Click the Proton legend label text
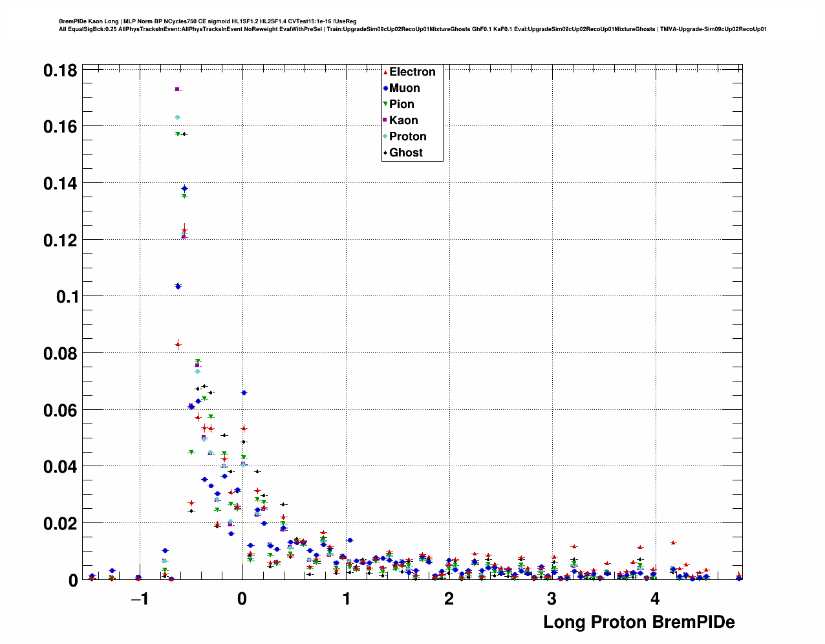The height and width of the screenshot is (644, 825). pos(407,136)
